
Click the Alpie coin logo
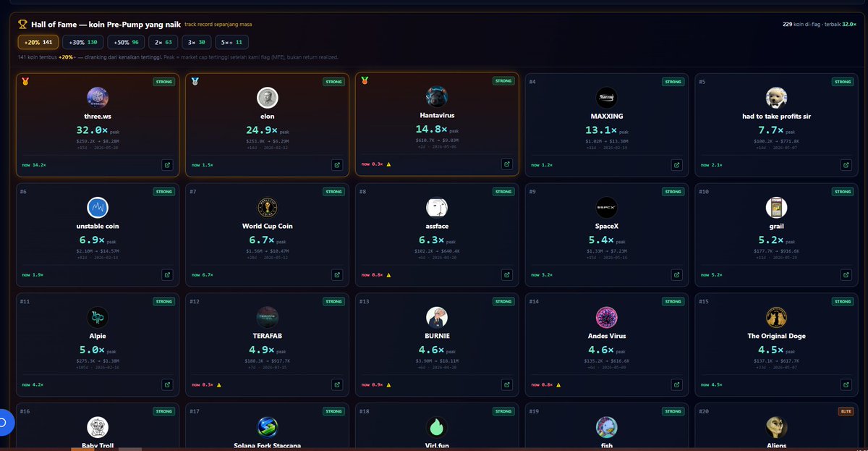98,318
